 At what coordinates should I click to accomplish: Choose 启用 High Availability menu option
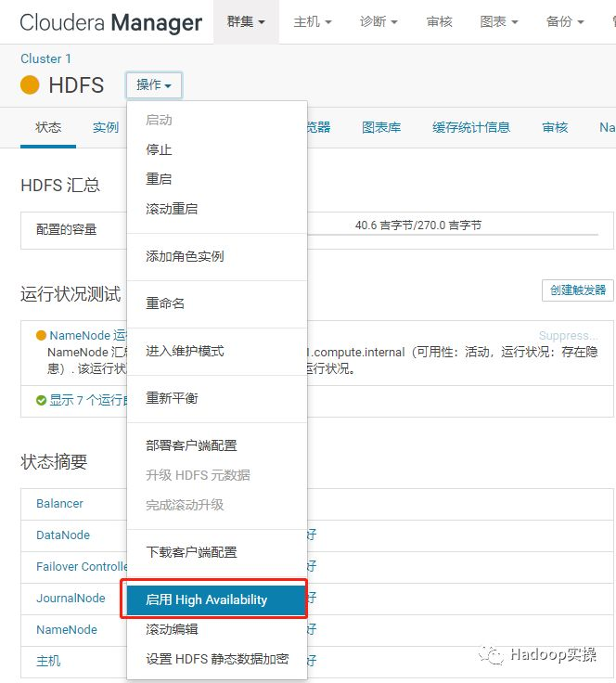coord(217,599)
